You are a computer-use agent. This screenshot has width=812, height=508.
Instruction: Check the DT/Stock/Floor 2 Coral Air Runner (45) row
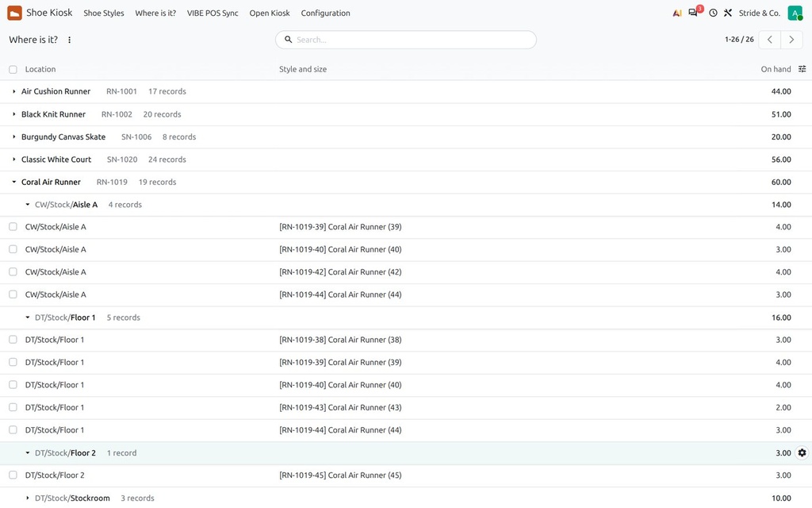(13, 475)
